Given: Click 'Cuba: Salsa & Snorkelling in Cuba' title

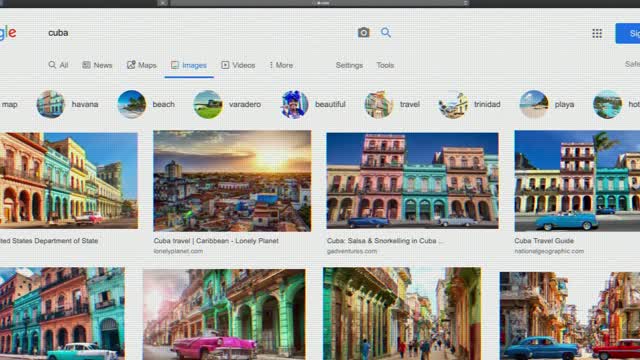Looking at the screenshot, I should click(x=384, y=241).
